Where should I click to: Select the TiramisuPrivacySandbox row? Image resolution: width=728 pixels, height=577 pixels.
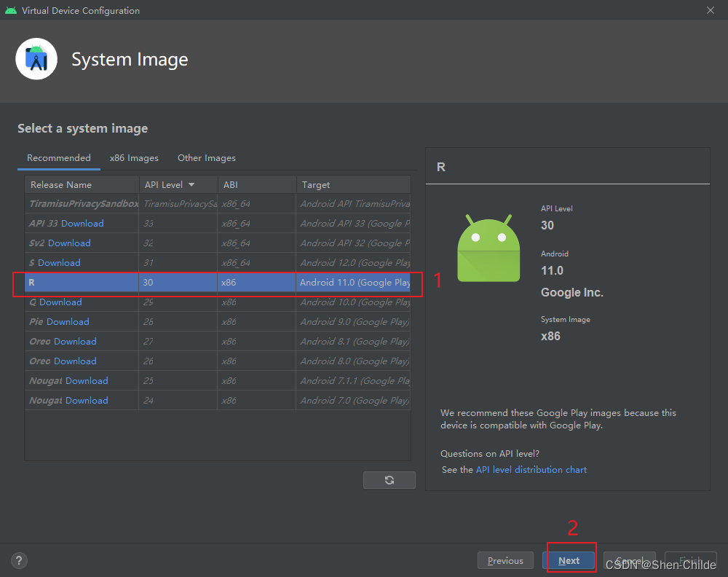pos(218,203)
